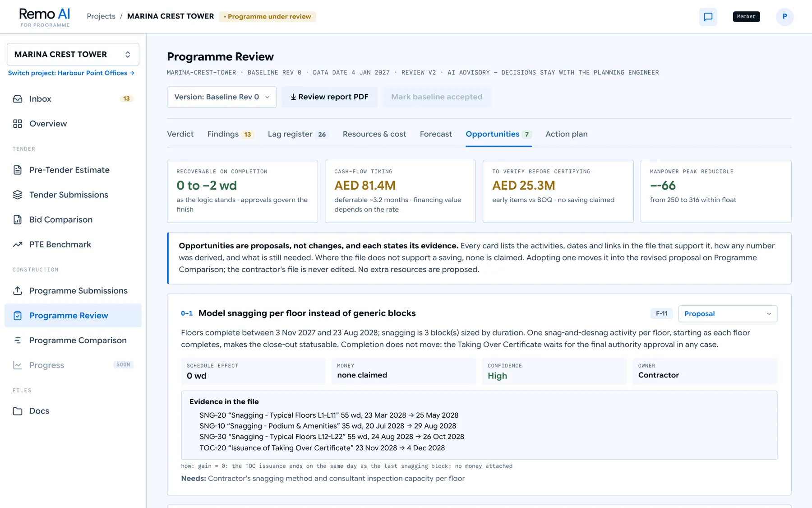Open the user avatar P menu
Viewport: 812px width, 508px height.
784,17
